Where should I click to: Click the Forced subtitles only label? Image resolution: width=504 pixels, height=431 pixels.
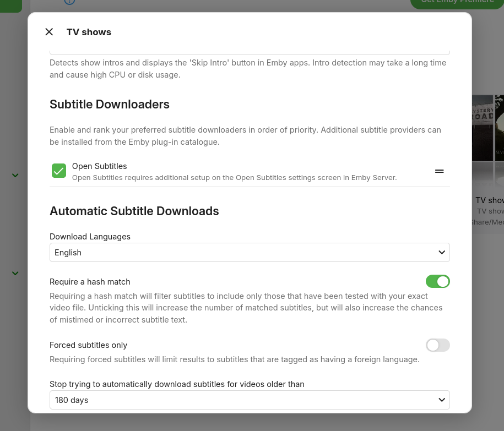coord(88,345)
